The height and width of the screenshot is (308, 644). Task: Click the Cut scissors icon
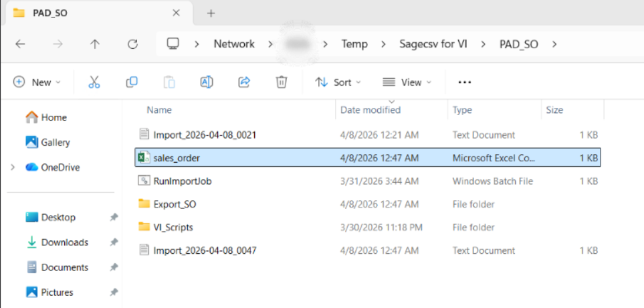94,82
